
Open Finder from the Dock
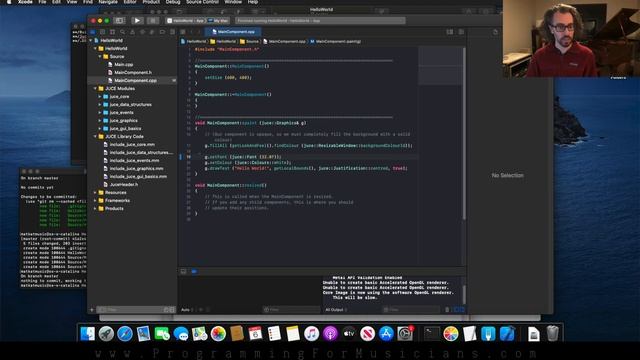click(x=87, y=333)
